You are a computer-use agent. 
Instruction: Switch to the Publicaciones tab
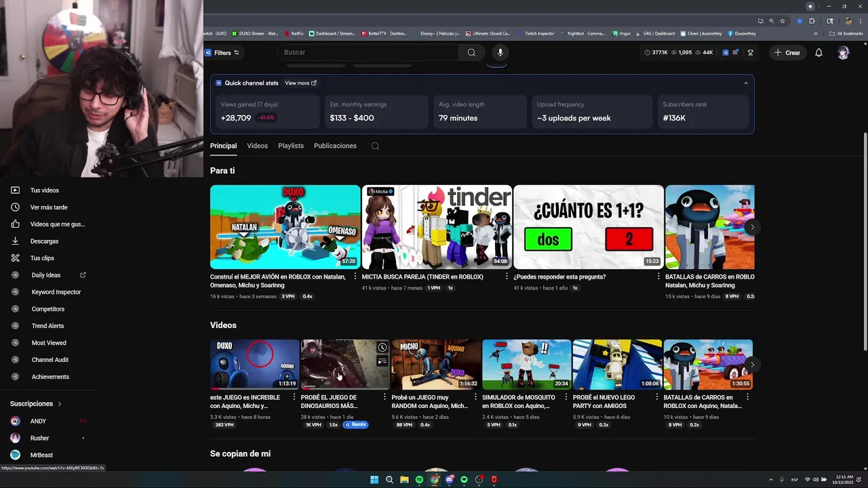coord(335,146)
